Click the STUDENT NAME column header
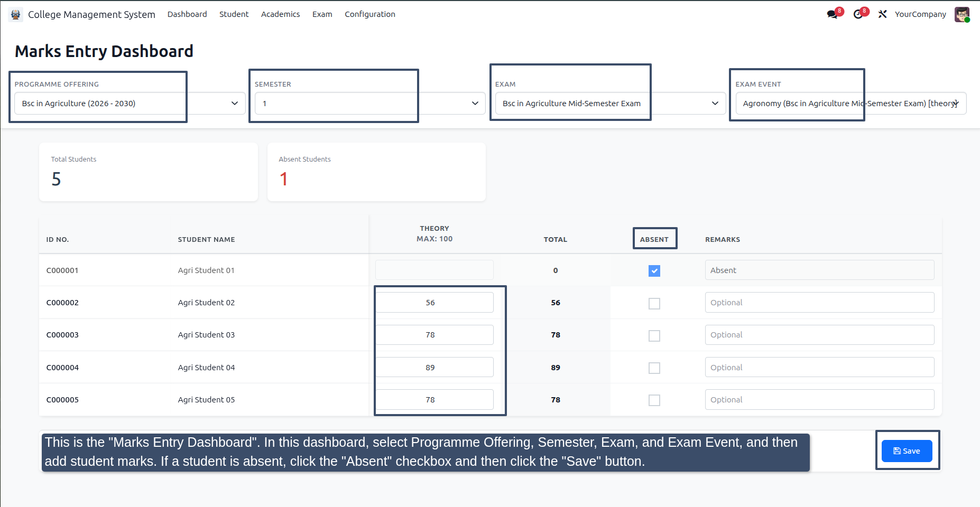Viewport: 980px width, 507px height. (x=206, y=240)
